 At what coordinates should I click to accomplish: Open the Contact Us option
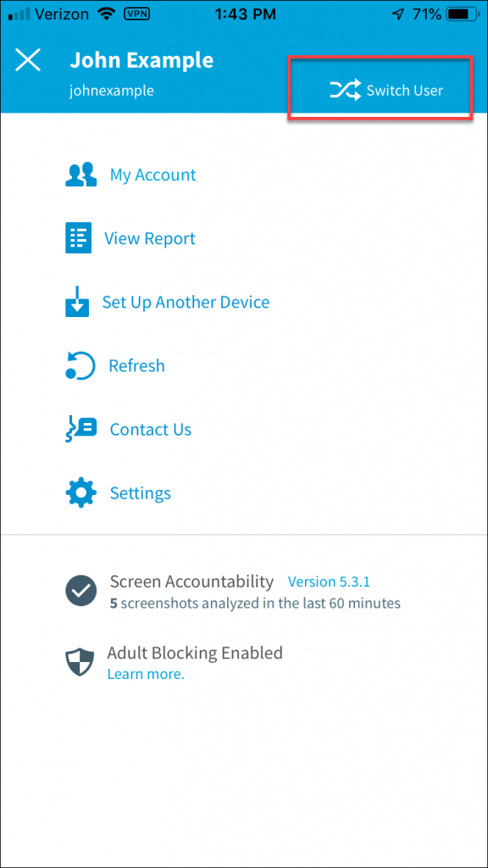(x=151, y=430)
